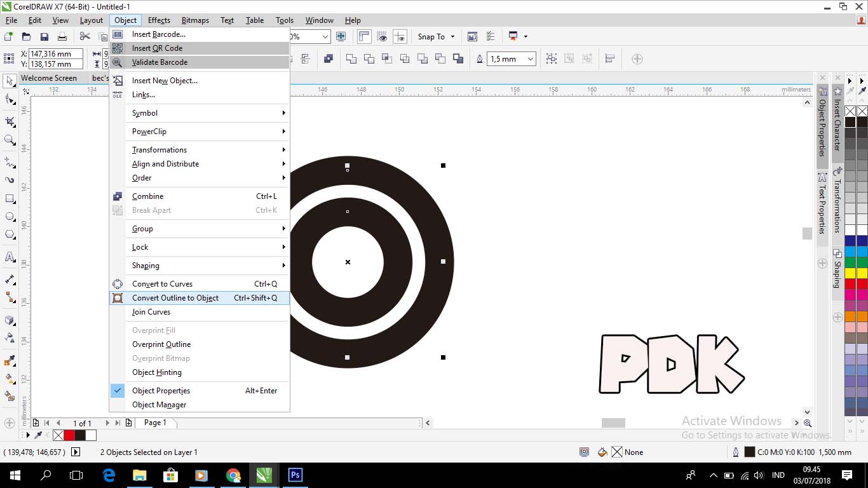This screenshot has width=868, height=488.
Task: Click the Weld shaping icon
Action: pos(351,59)
